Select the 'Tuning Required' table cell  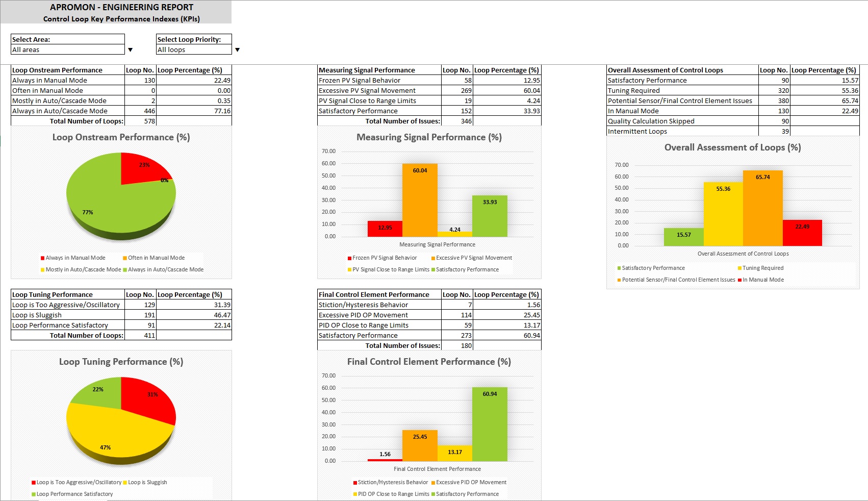click(x=682, y=90)
